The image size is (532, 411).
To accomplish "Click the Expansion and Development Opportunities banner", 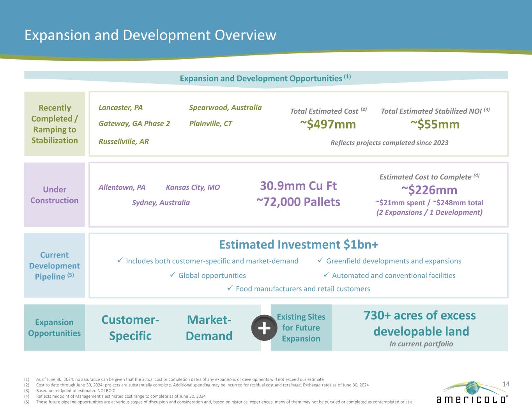I will click(x=265, y=78).
